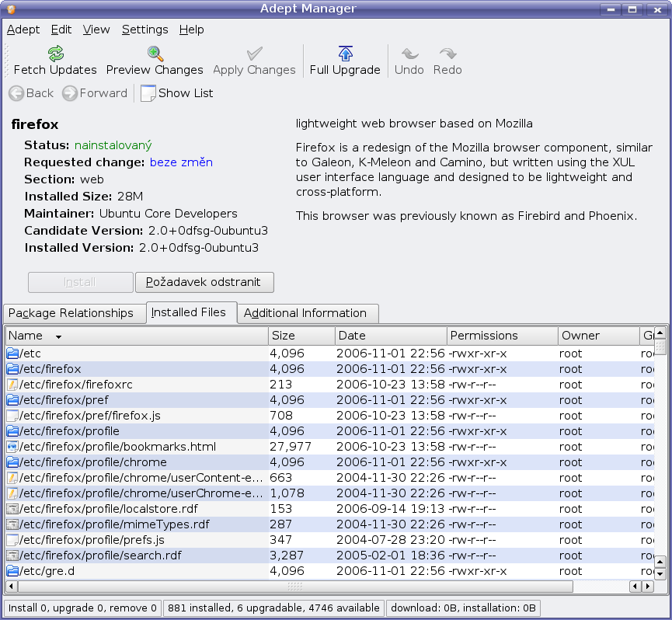Viewport: 672px width, 620px height.
Task: Open the Adept menu
Action: pyautogui.click(x=23, y=30)
